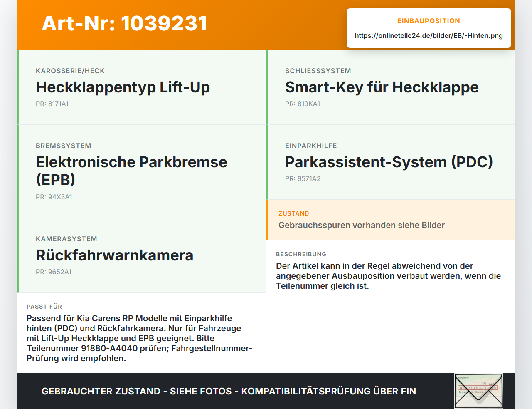Screen dimensions: 532x409
Task: Open the onlineteile24 Hinten.png image link
Action: click(x=429, y=35)
